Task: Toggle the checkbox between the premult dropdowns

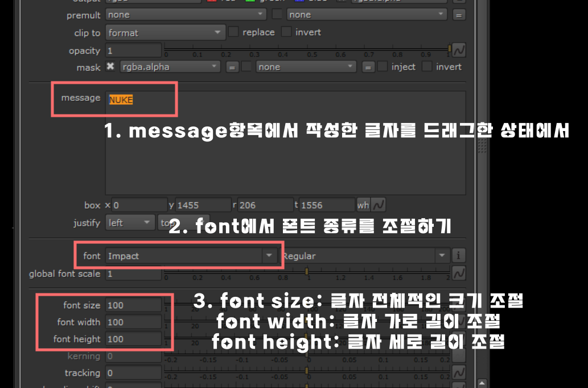Action: click(277, 14)
